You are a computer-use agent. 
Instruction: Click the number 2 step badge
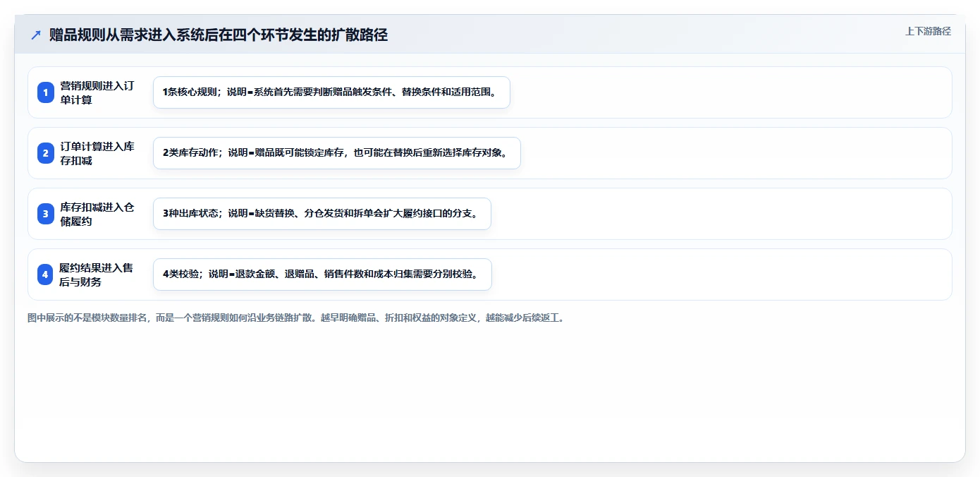[46, 153]
